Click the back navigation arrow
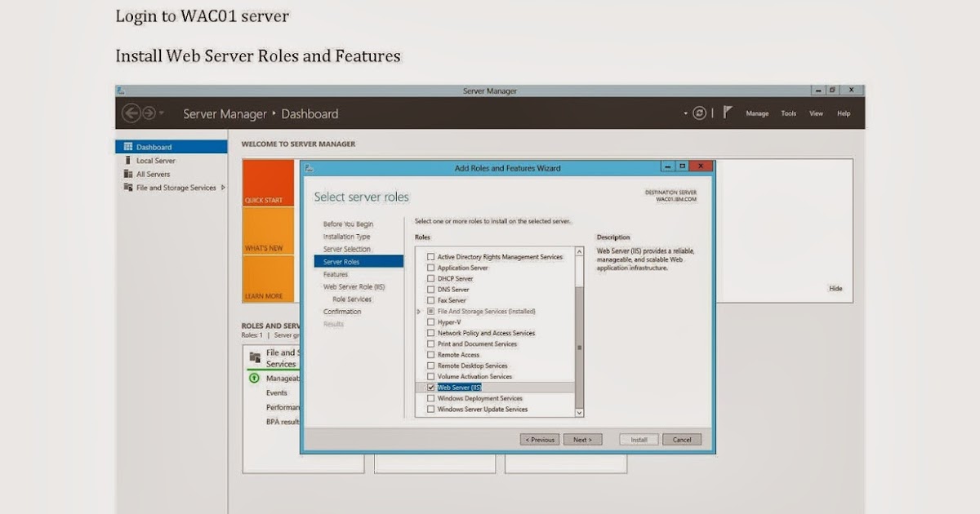 pos(131,113)
